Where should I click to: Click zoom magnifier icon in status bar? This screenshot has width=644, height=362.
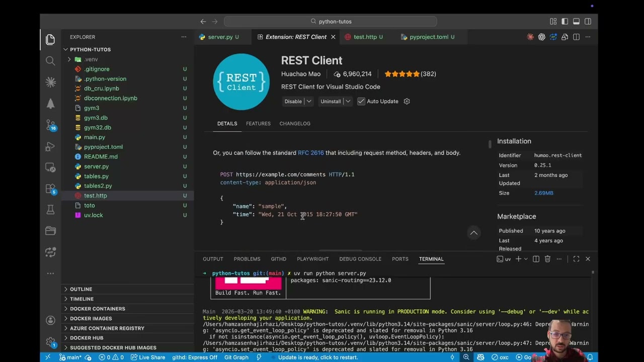(466, 357)
